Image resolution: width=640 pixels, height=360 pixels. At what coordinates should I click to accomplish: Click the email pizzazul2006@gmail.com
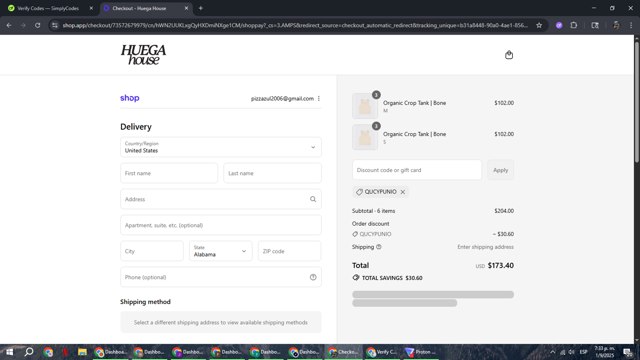coord(282,98)
